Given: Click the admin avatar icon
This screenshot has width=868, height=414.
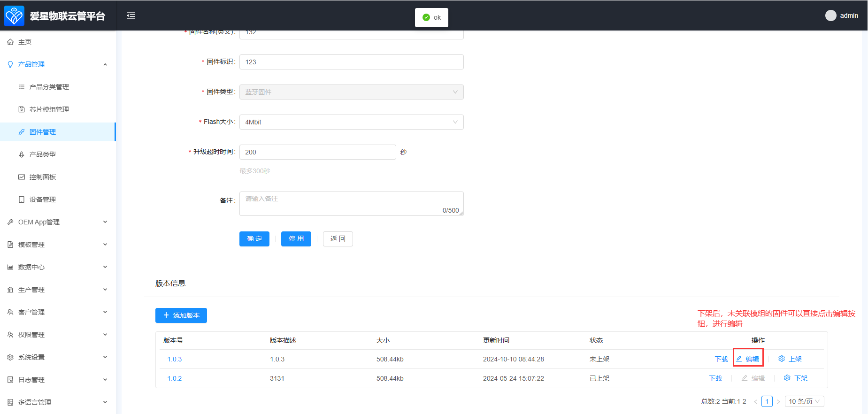Looking at the screenshot, I should click(830, 15).
